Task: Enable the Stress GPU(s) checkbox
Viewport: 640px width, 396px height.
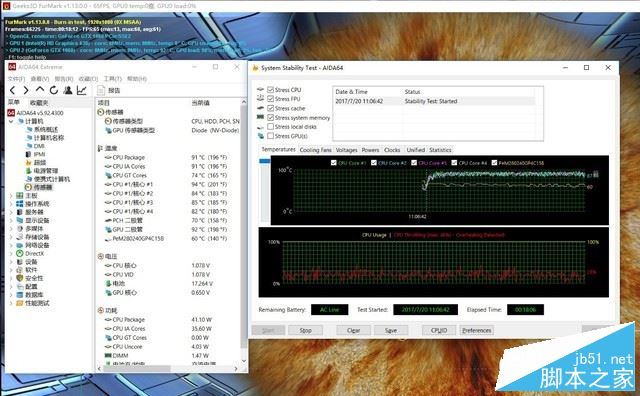Action: 270,136
